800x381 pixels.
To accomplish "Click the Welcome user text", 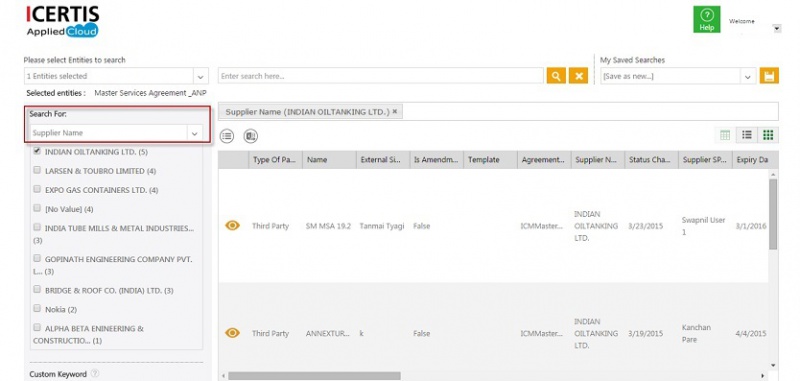I will (742, 21).
